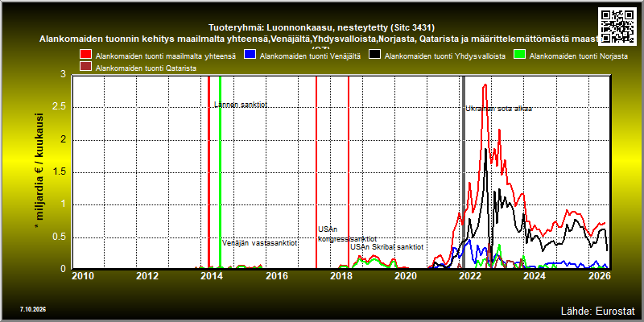This screenshot has height=322, width=644.
Task: Click the date stamp '7.10.2026'
Action: click(x=33, y=309)
